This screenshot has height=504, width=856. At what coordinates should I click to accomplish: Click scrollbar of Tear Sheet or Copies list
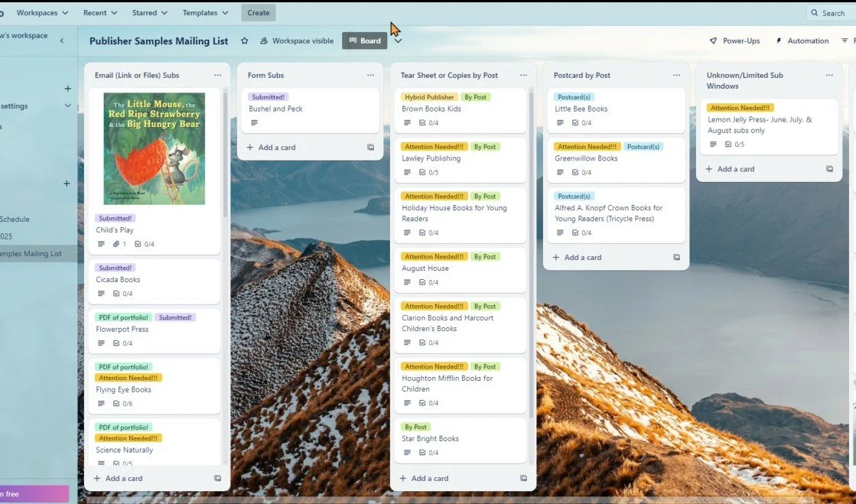[x=531, y=254]
